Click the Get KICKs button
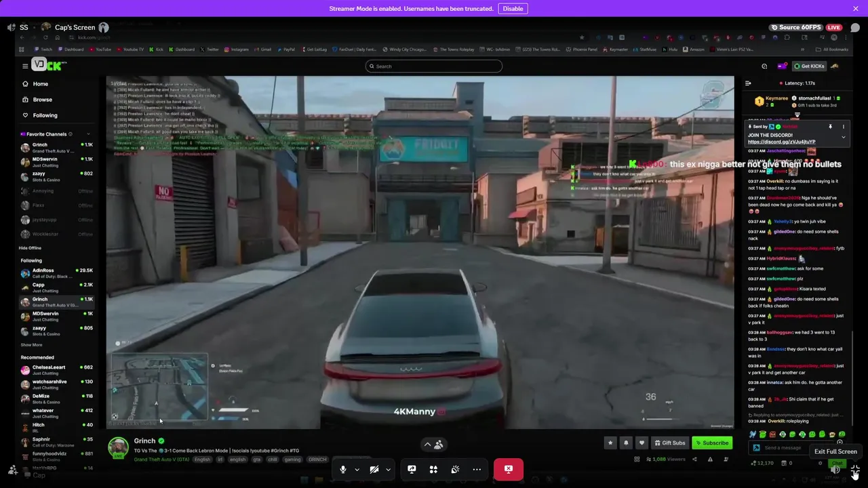Screen dimensions: 868x488 coord(808,66)
